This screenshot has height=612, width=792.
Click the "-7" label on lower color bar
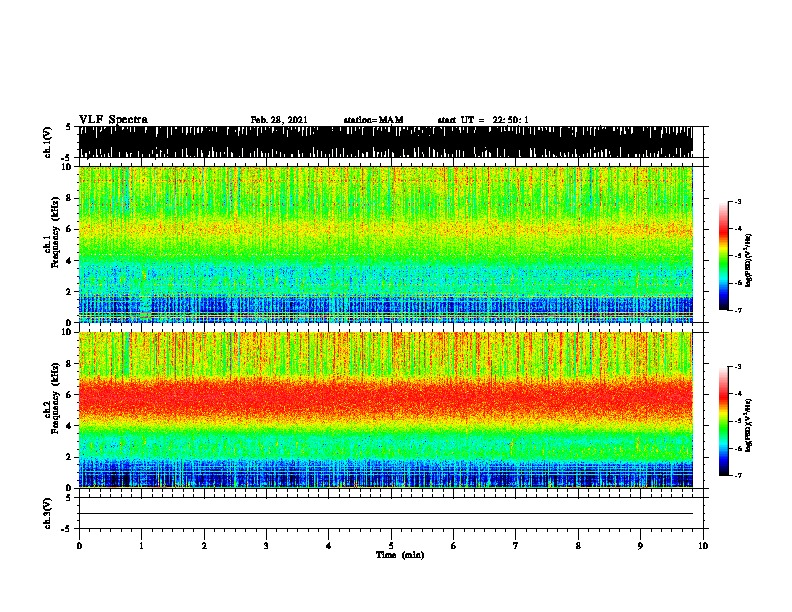[x=738, y=475]
